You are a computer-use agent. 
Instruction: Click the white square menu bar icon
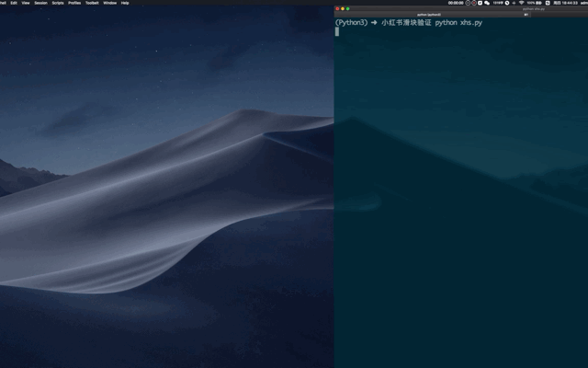click(480, 3)
